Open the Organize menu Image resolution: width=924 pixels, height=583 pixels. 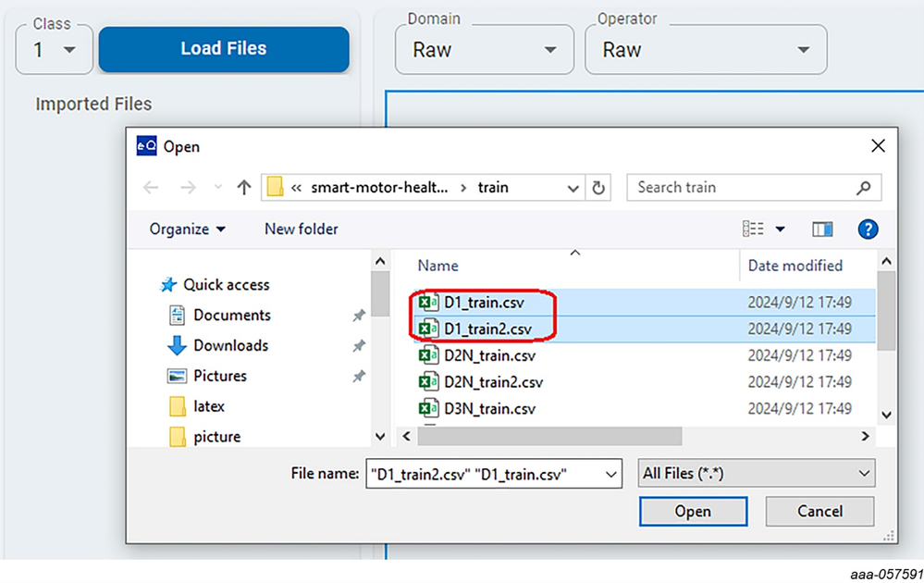click(x=188, y=229)
